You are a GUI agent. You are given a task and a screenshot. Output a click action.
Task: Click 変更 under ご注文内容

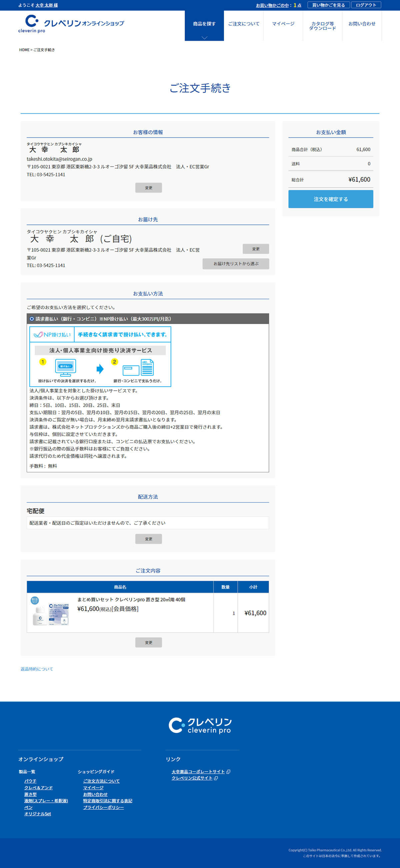(x=148, y=642)
